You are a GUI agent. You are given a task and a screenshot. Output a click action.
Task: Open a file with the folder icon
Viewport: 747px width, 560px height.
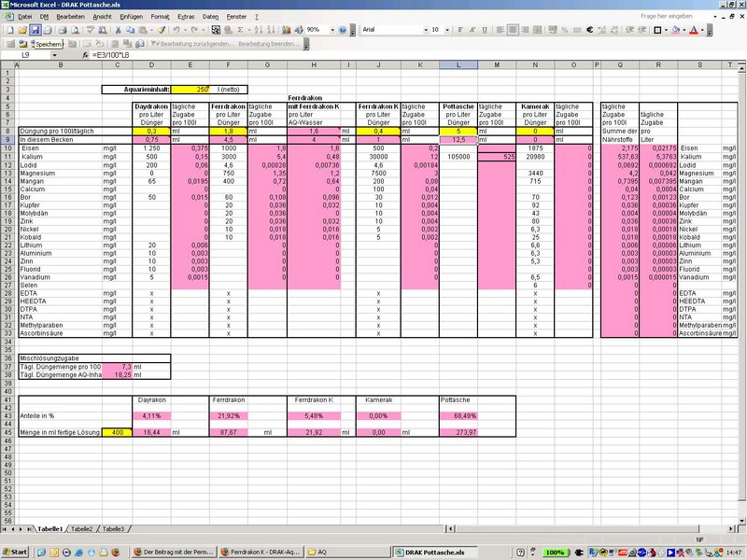point(21,30)
